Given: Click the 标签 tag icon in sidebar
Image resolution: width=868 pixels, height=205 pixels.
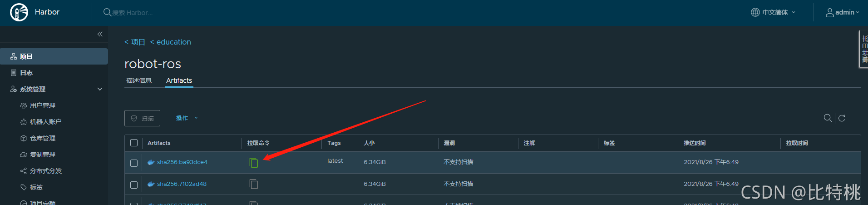Looking at the screenshot, I should (24, 187).
